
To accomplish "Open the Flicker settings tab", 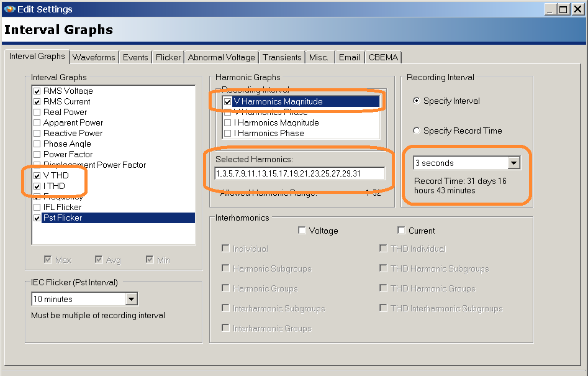I will 168,57.
